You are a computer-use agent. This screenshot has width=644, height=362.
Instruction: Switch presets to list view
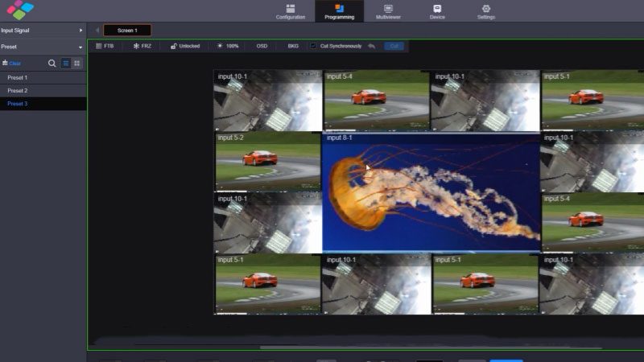coord(66,64)
